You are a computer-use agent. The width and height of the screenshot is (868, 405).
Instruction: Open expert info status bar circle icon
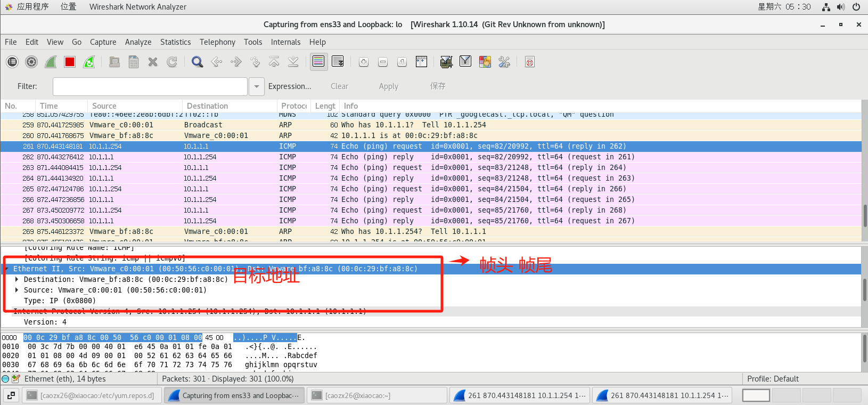click(5, 379)
